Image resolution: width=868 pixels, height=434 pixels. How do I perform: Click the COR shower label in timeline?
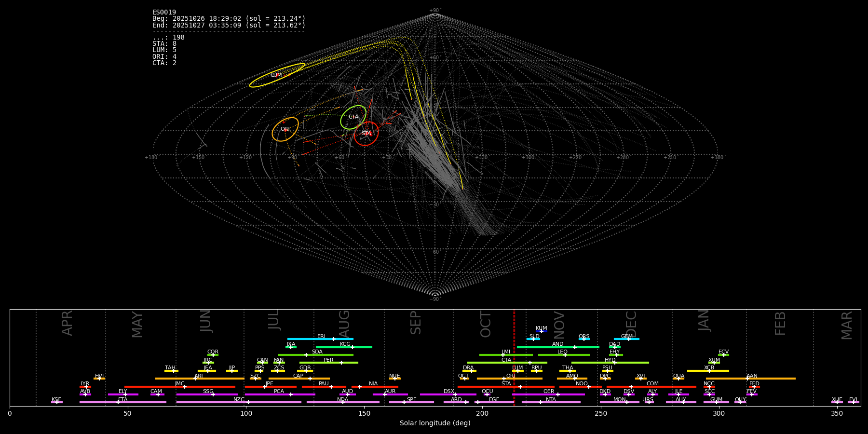click(x=213, y=352)
